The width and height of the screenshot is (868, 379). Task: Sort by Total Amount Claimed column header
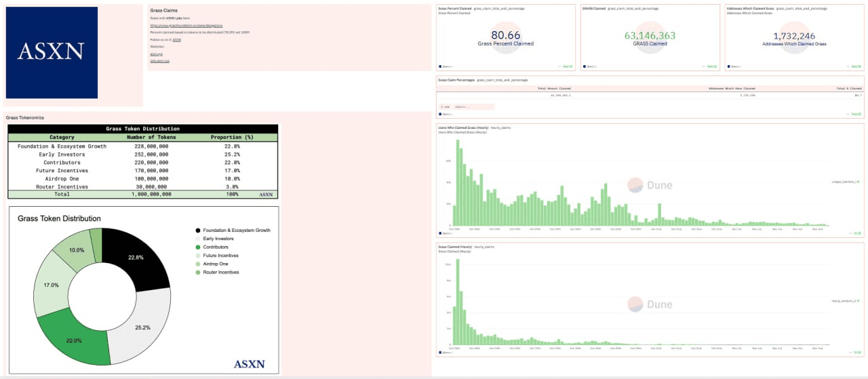[x=554, y=88]
